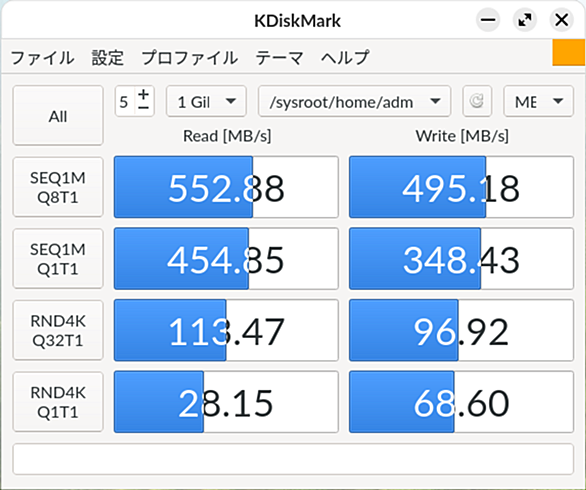Start the SEQ1M Q8T1 benchmark
The image size is (586, 490).
coord(58,187)
